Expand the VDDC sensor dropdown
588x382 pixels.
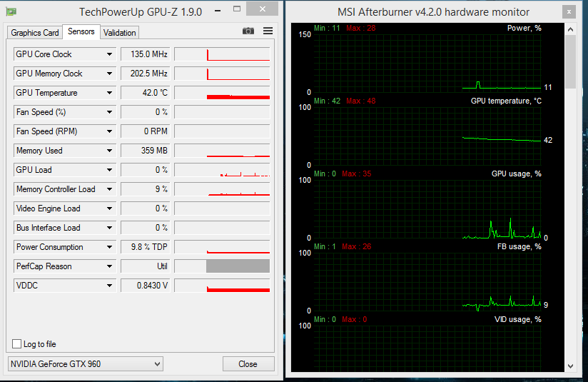(109, 286)
